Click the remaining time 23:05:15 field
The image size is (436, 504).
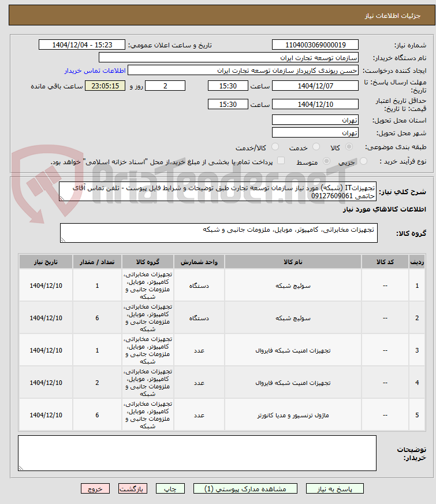pos(105,86)
